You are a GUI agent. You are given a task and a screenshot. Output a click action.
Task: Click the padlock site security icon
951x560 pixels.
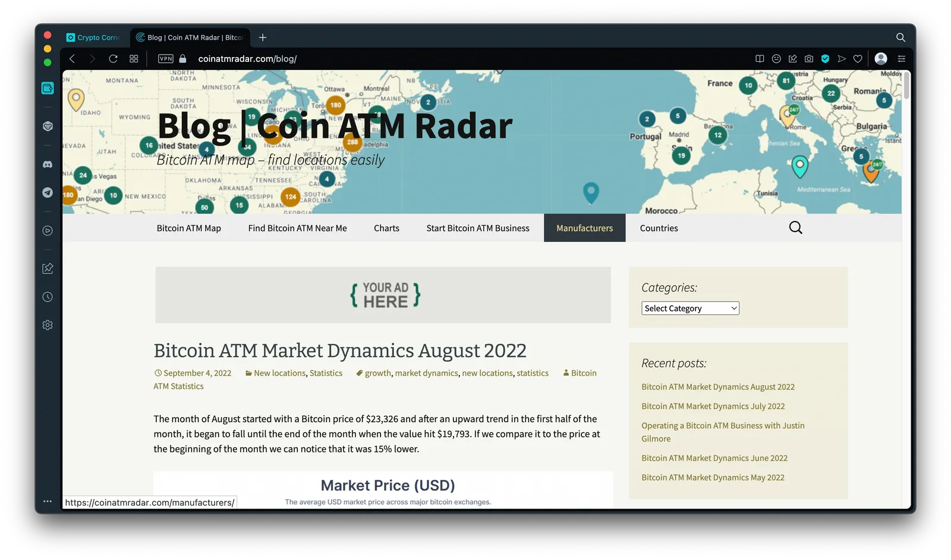click(x=183, y=59)
